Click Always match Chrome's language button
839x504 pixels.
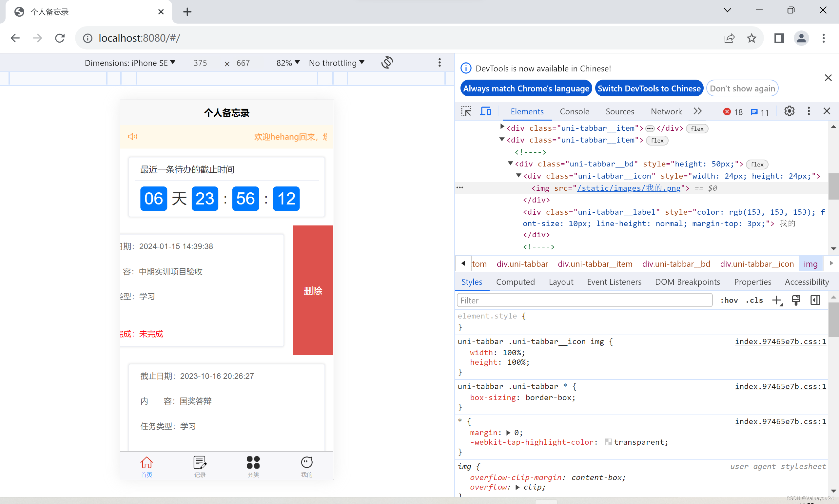coord(526,88)
